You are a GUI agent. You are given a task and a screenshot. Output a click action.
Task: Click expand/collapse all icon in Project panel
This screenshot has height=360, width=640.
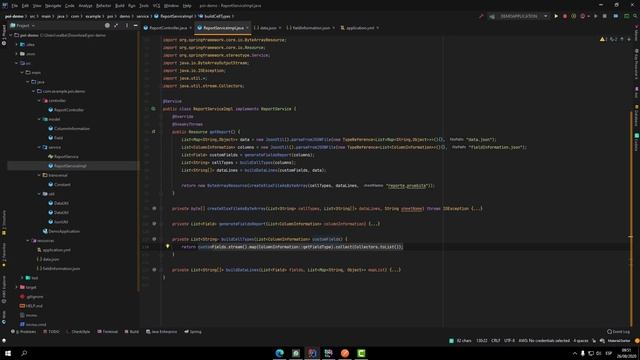(116, 25)
